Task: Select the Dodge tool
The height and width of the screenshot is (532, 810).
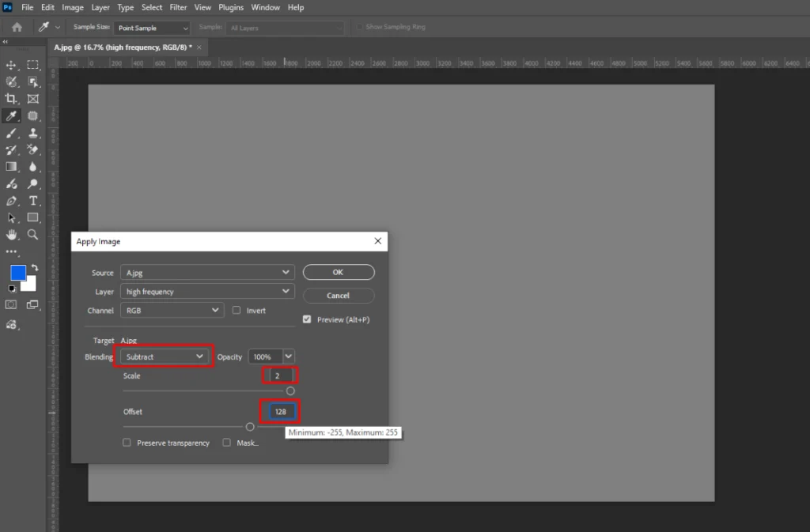Action: 33,183
